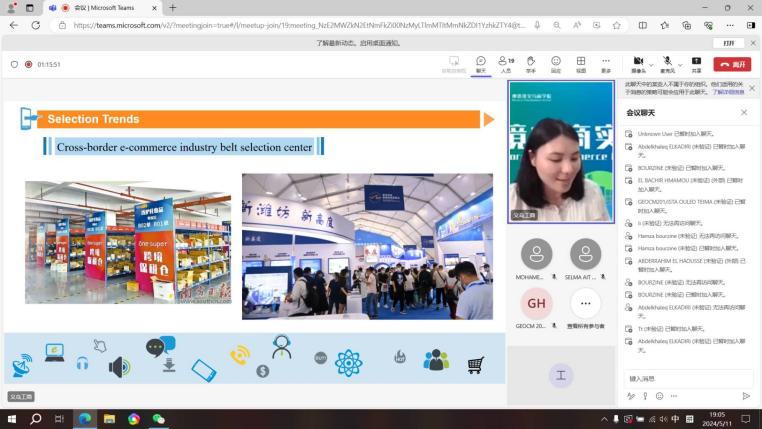This screenshot has width=762, height=429.
Task: Change the meeting View layout
Action: pos(581,63)
